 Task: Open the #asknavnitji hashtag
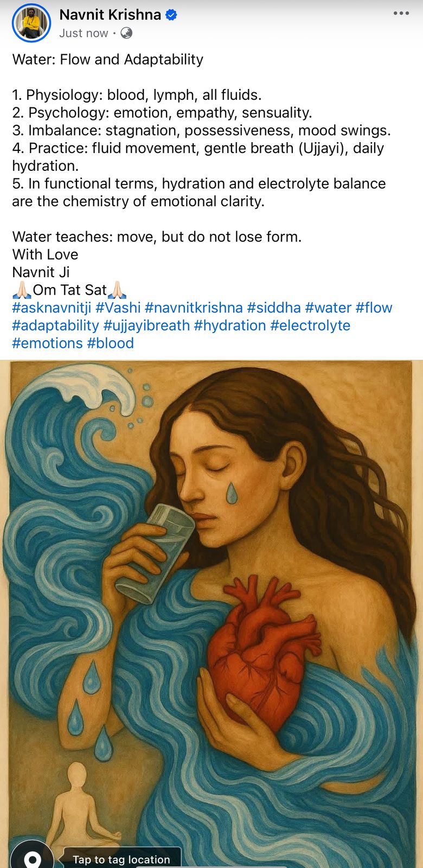pyautogui.click(x=52, y=308)
